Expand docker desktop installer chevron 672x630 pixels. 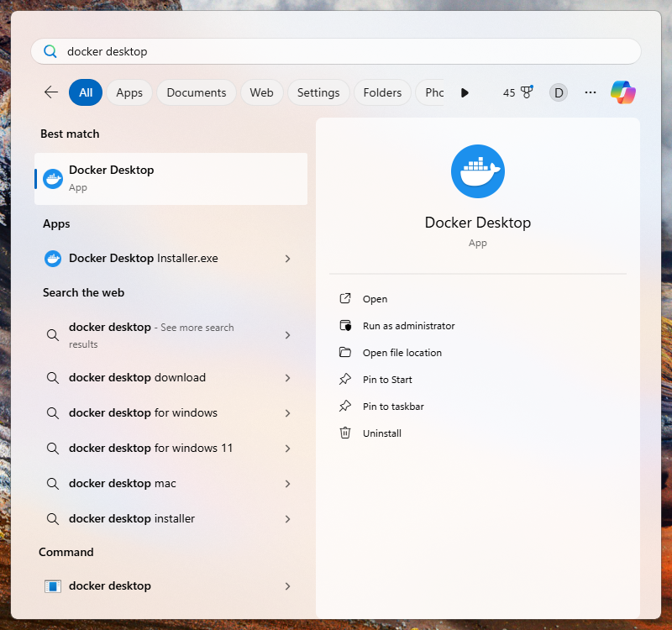(287, 519)
